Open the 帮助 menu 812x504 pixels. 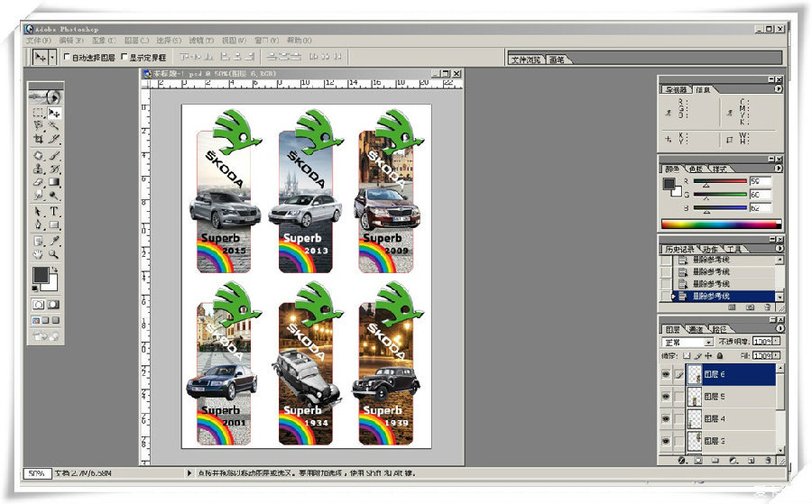[300, 41]
